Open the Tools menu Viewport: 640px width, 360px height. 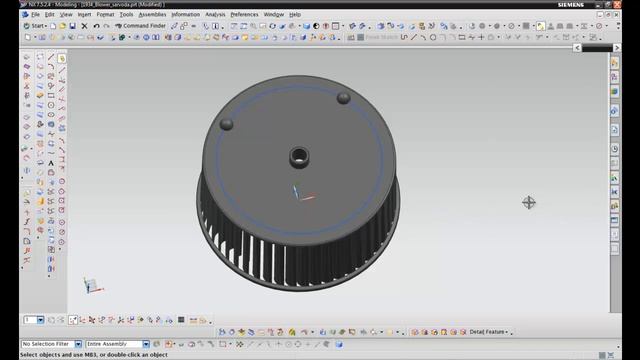(x=126, y=14)
